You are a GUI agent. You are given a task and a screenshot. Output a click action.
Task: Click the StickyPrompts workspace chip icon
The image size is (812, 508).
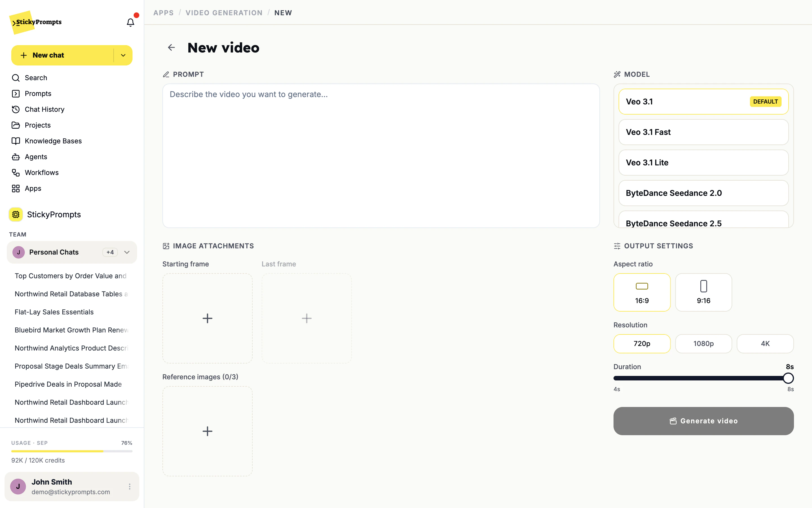(x=16, y=214)
